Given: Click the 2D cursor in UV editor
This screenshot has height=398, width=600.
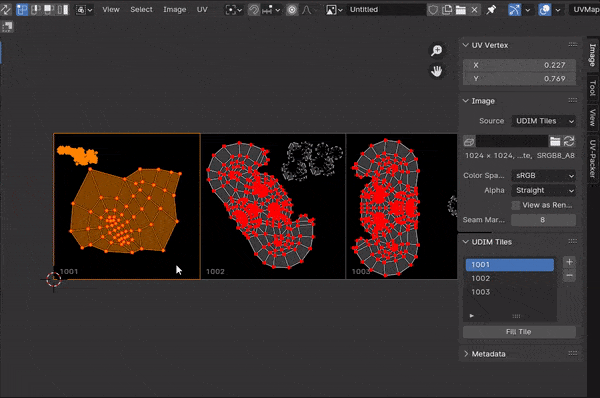Looking at the screenshot, I should click(54, 280).
